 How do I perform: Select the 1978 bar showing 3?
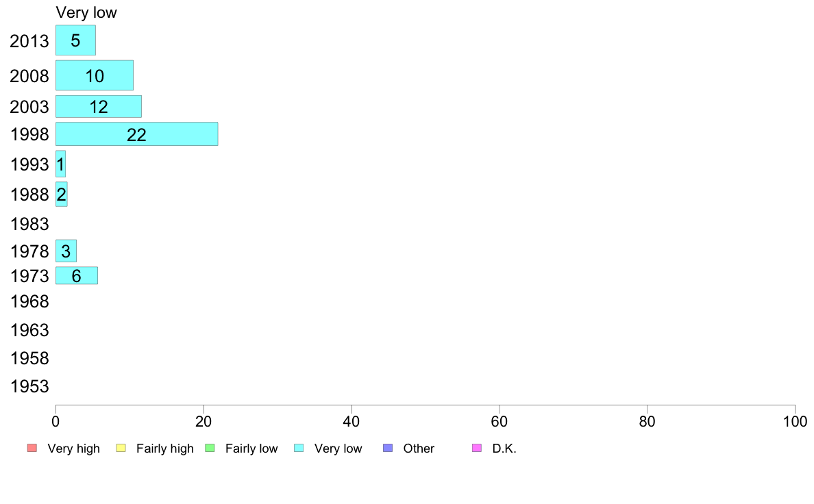[66, 251]
